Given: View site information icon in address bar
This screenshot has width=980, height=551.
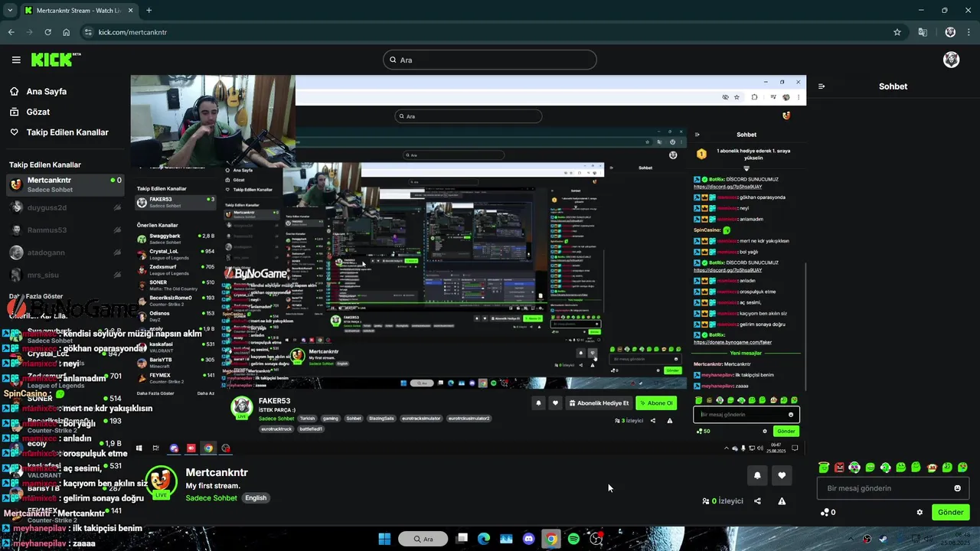Looking at the screenshot, I should [x=88, y=32].
